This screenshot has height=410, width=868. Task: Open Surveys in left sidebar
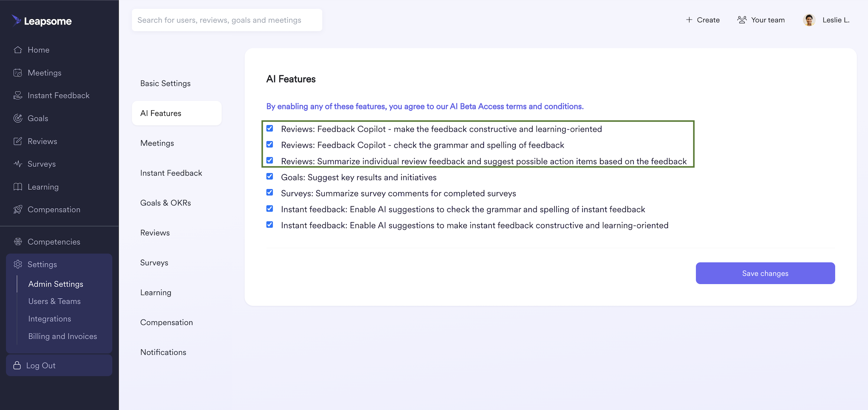pyautogui.click(x=42, y=164)
